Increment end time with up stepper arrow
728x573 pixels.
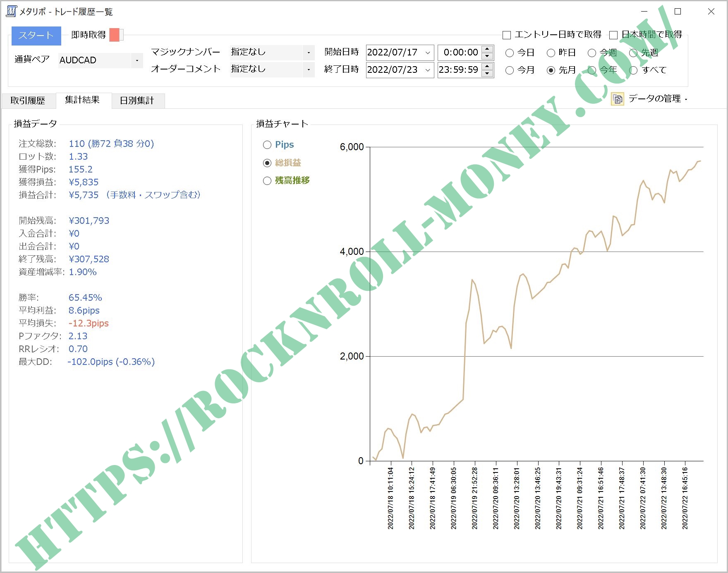[x=487, y=67]
